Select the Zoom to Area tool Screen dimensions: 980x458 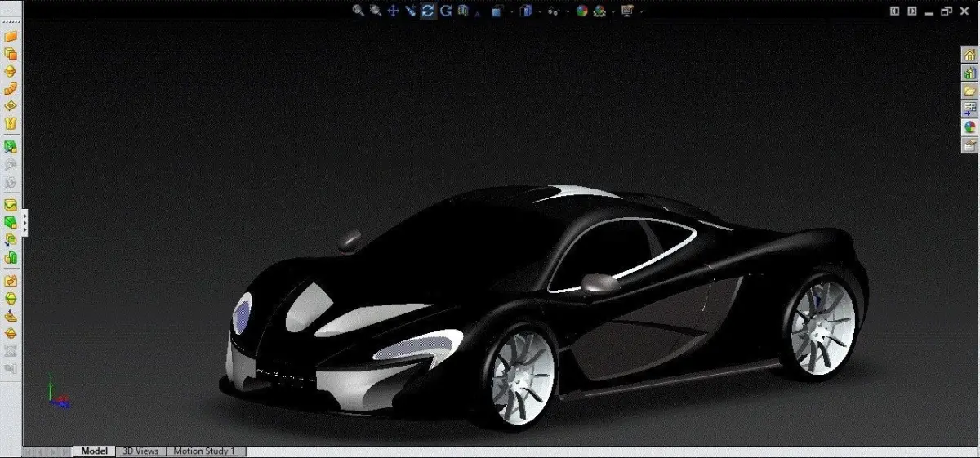coord(376,11)
